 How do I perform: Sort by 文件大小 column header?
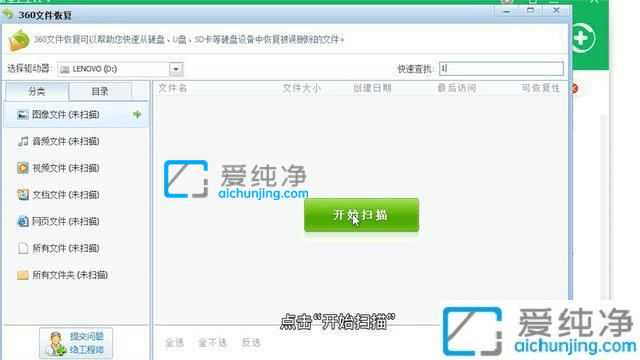[x=302, y=88]
